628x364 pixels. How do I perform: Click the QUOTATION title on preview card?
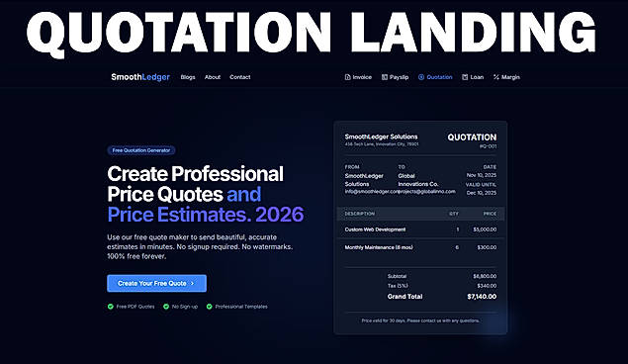(472, 137)
